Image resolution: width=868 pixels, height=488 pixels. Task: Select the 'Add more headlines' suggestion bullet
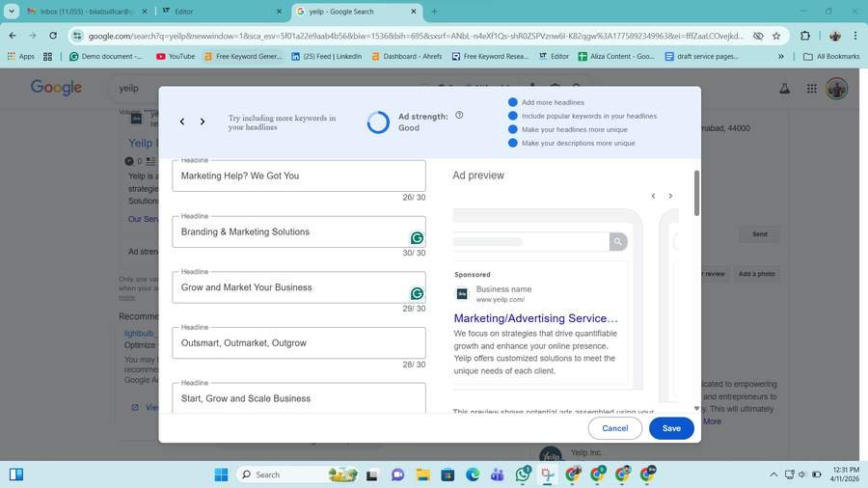tap(513, 102)
